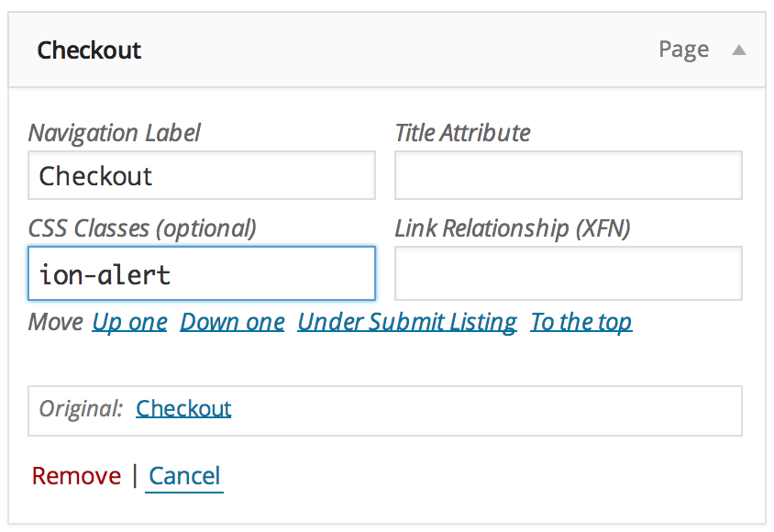
Task: Click the Link Relationship (XFN) input
Action: pos(568,273)
